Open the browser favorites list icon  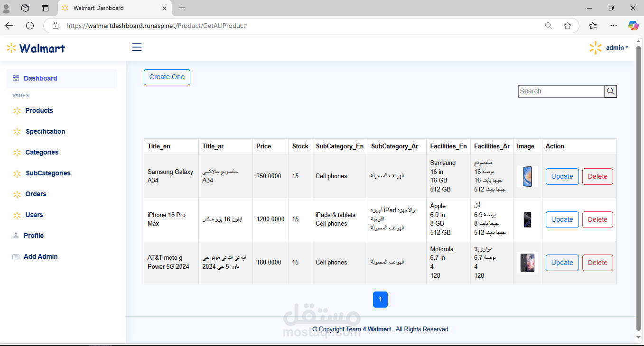(x=593, y=26)
